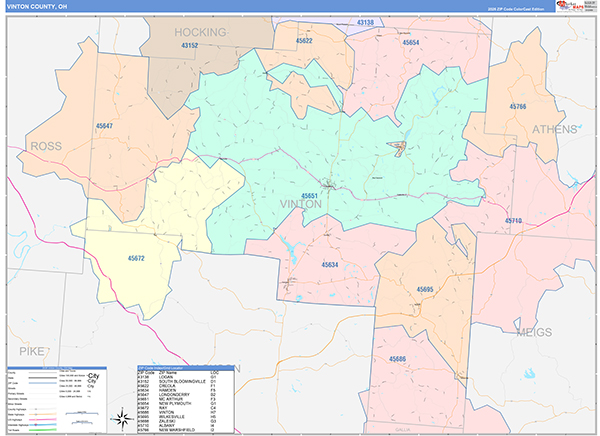600x436 pixels.
Task: Click the 45766 ZIP label
Action: [518, 106]
